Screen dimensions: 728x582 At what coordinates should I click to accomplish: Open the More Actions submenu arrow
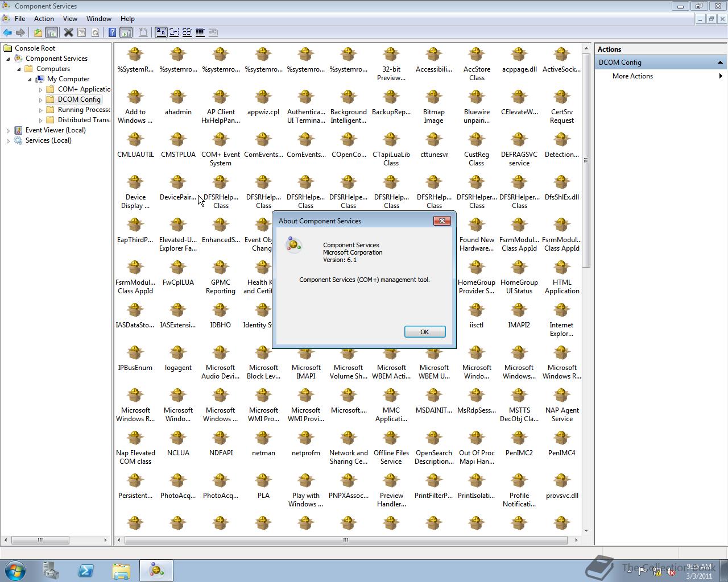pos(721,76)
